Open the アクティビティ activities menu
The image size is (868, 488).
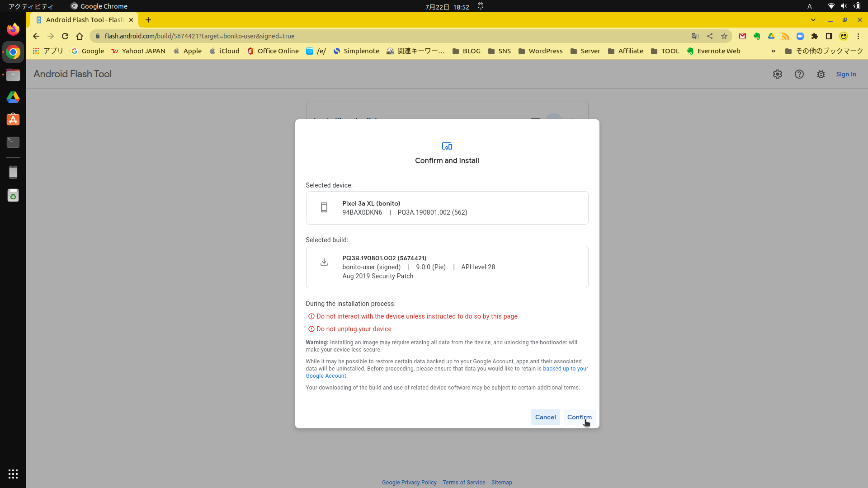point(31,6)
